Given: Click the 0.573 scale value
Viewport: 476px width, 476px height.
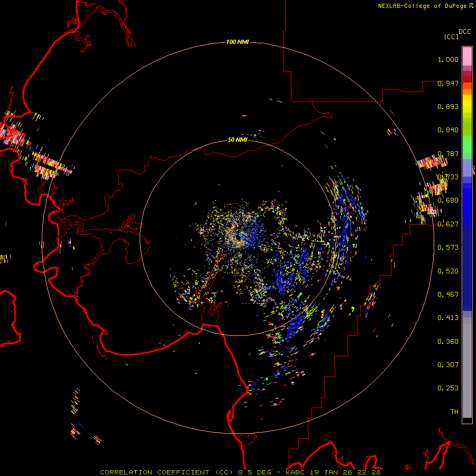Looking at the screenshot, I should [x=448, y=248].
